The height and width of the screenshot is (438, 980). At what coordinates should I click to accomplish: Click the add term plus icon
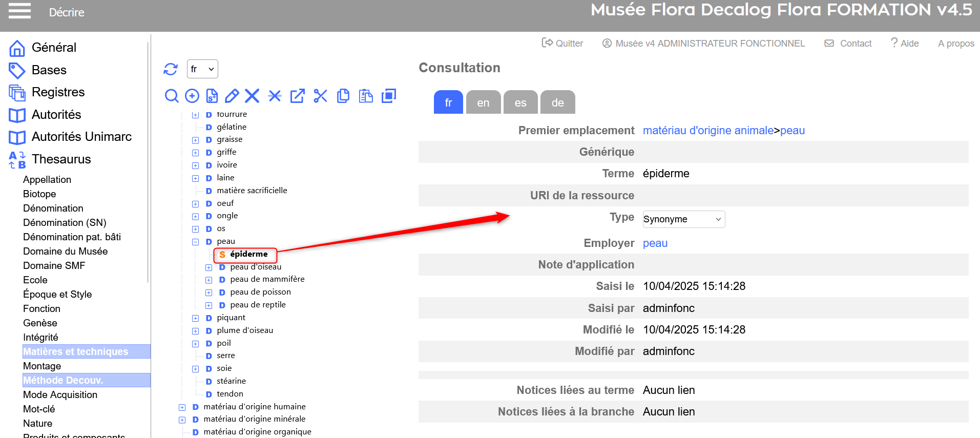click(x=192, y=96)
